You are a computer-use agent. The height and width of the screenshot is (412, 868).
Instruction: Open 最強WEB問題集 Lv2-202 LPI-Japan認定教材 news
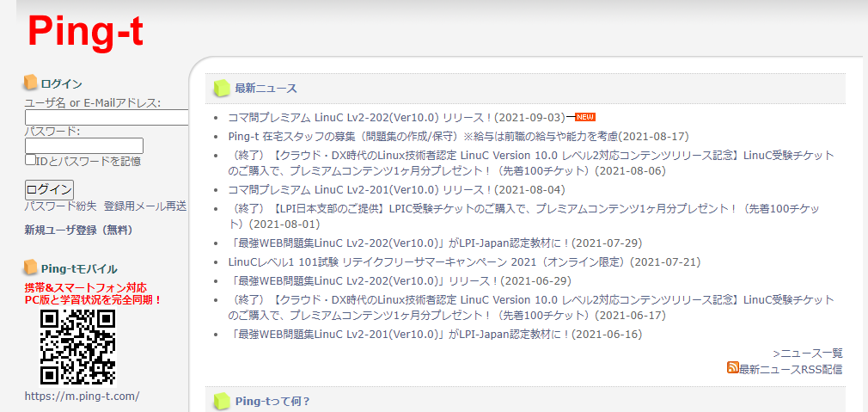pyautogui.click(x=435, y=243)
